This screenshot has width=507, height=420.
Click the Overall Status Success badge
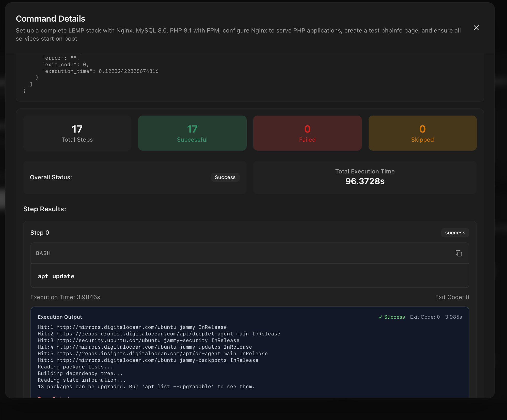click(x=225, y=177)
